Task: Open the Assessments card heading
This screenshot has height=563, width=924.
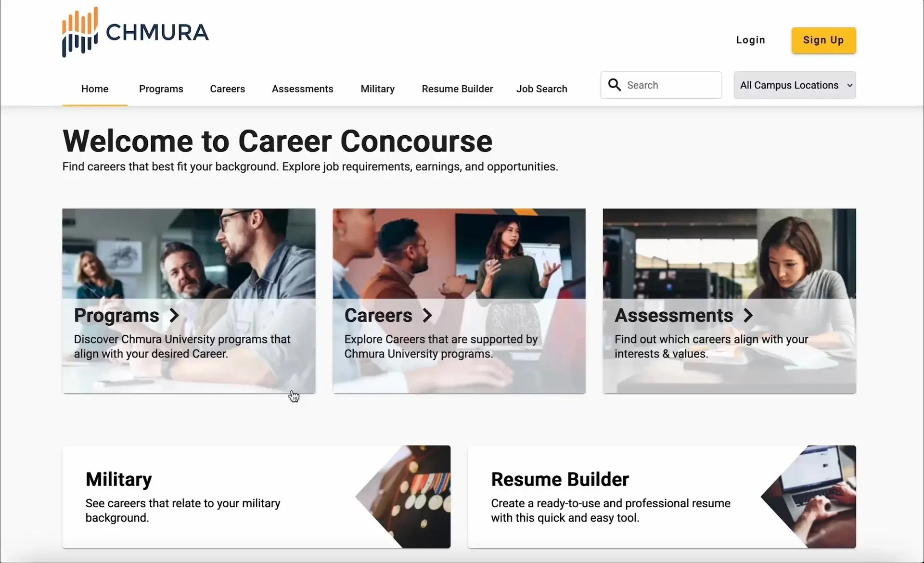Action: pos(674,316)
